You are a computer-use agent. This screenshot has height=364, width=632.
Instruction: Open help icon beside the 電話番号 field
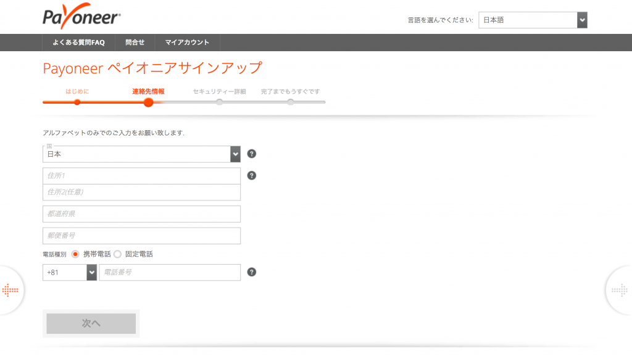[252, 272]
